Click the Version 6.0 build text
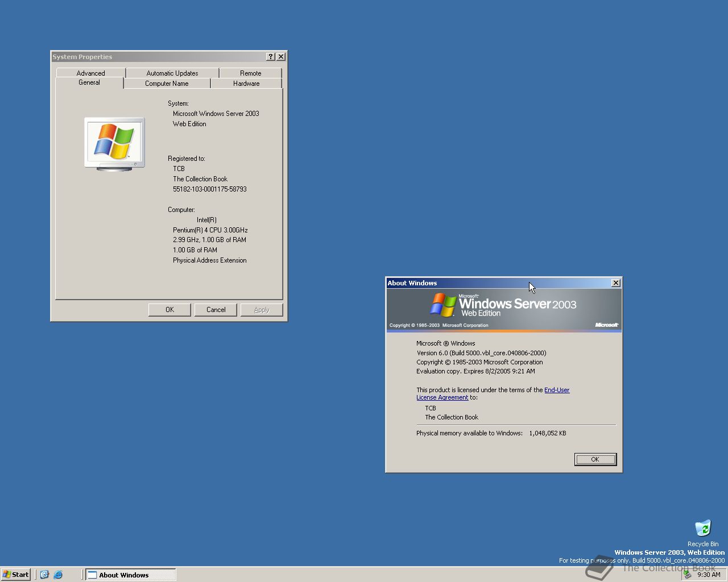This screenshot has width=728, height=582. [x=481, y=353]
